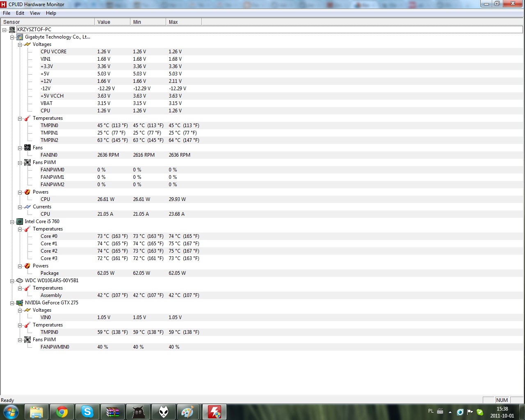The width and height of the screenshot is (525, 420).
Task: Open the Help menu
Action: pyautogui.click(x=51, y=13)
